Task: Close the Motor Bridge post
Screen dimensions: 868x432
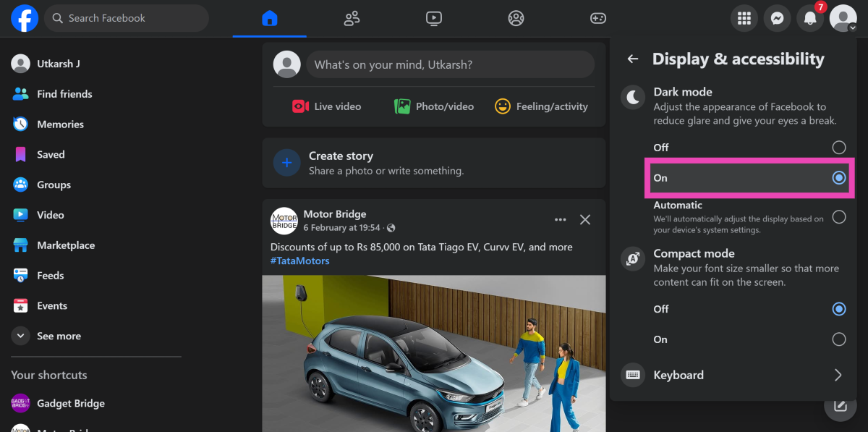Action: 585,219
